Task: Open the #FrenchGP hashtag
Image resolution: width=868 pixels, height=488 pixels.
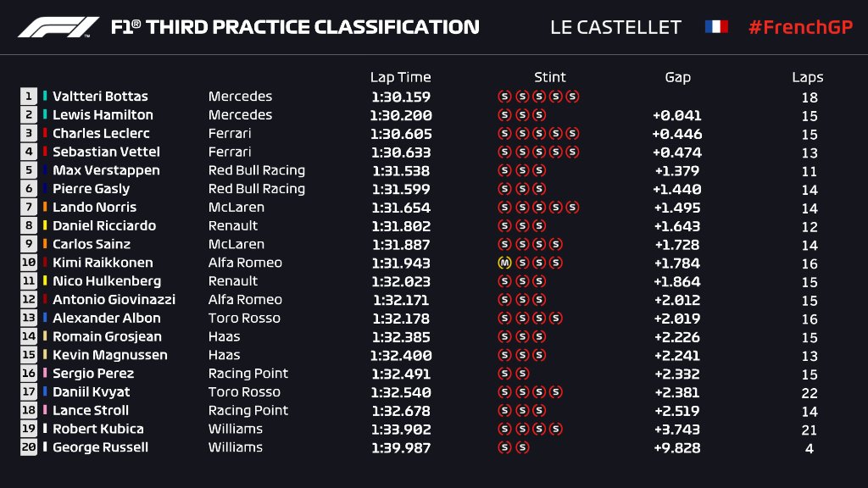Action: pyautogui.click(x=798, y=27)
